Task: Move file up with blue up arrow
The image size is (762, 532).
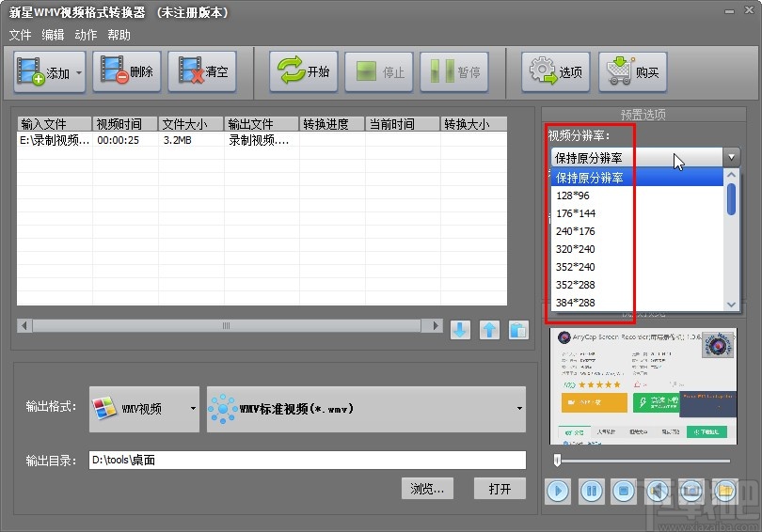Action: click(x=489, y=330)
